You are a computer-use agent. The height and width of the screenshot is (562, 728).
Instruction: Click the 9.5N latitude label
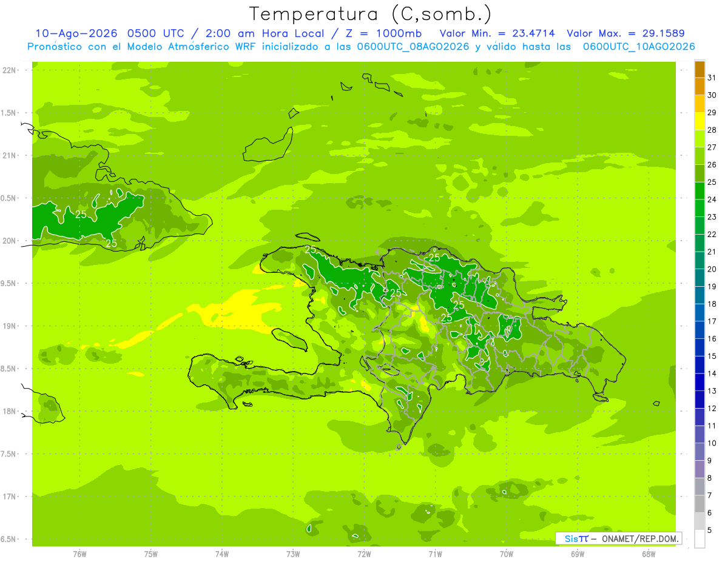coord(9,284)
